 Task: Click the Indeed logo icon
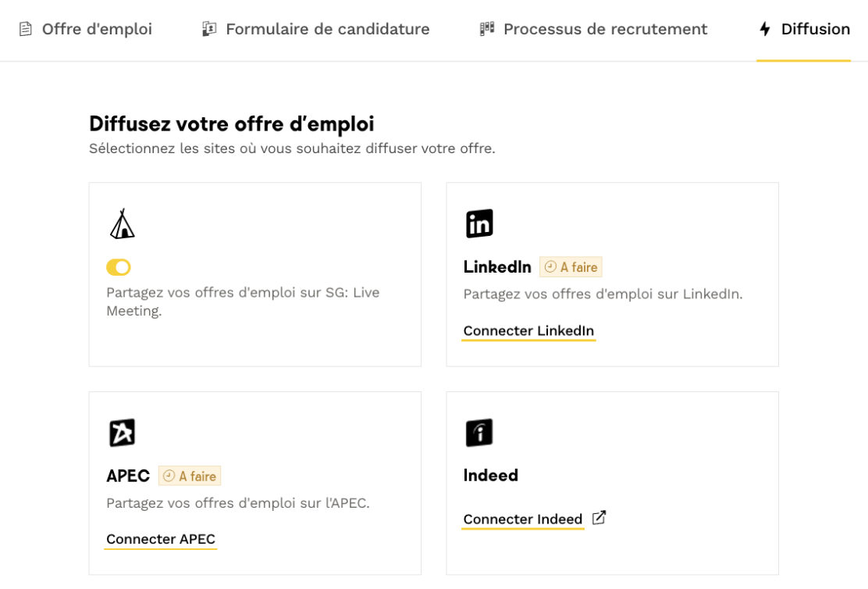(478, 433)
